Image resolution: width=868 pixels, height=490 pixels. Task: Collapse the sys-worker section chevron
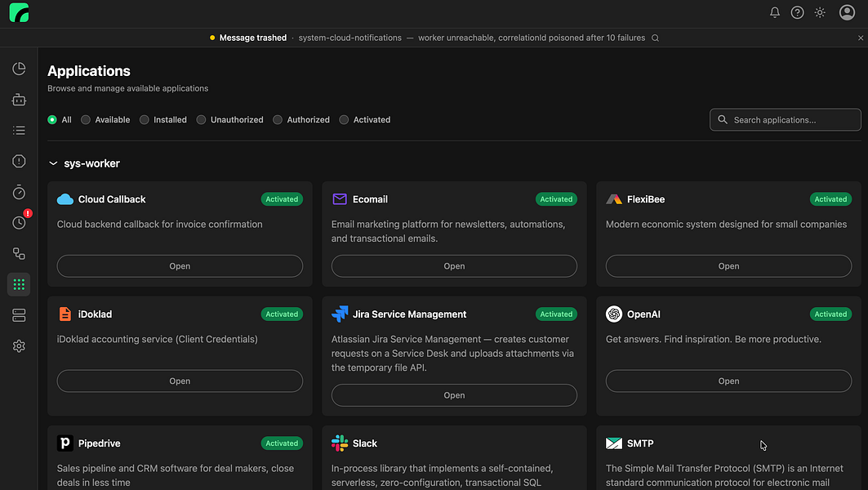coord(53,163)
